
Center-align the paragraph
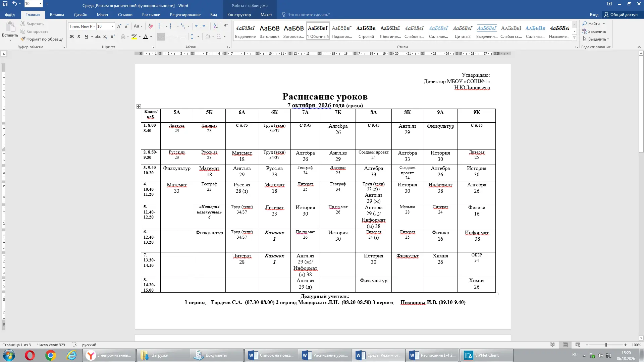(x=168, y=37)
